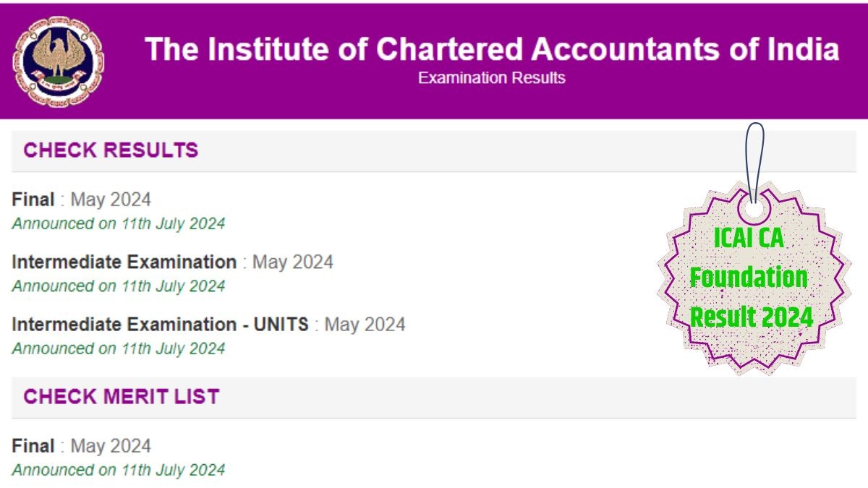Click the green 'Result 2024' text on badge
868x488 pixels.
pyautogui.click(x=752, y=317)
